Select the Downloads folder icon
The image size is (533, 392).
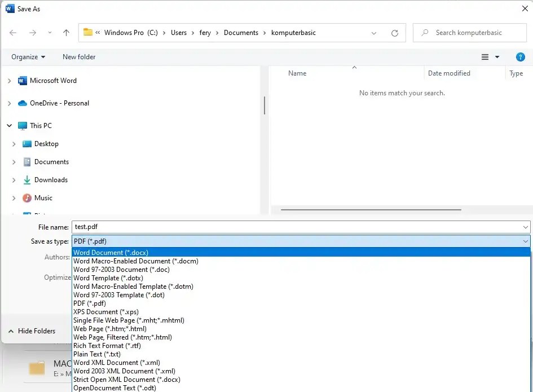[x=27, y=179]
